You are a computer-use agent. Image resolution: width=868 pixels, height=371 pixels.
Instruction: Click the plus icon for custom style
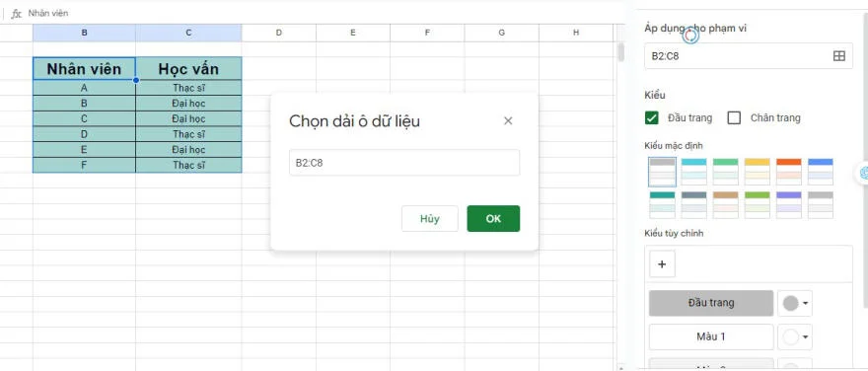point(662,264)
